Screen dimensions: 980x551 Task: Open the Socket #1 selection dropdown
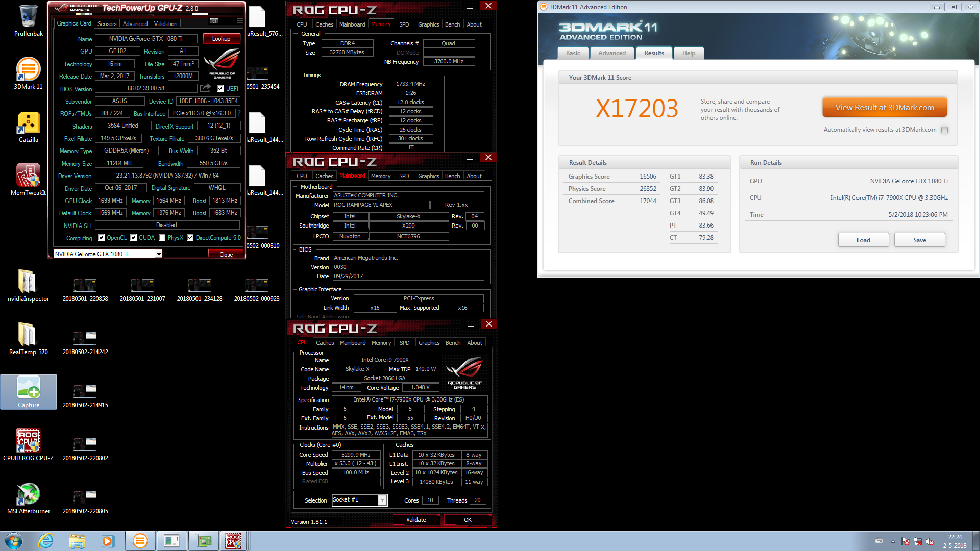point(382,500)
